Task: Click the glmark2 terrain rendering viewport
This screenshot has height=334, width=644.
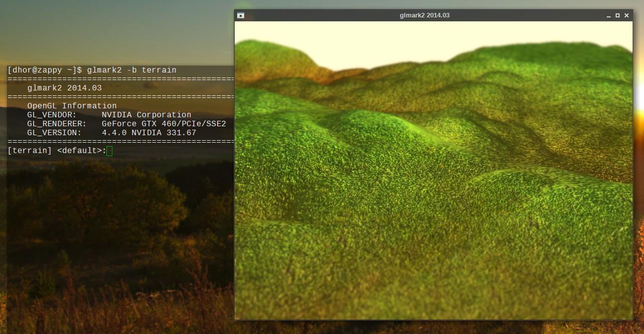Action: tap(434, 170)
